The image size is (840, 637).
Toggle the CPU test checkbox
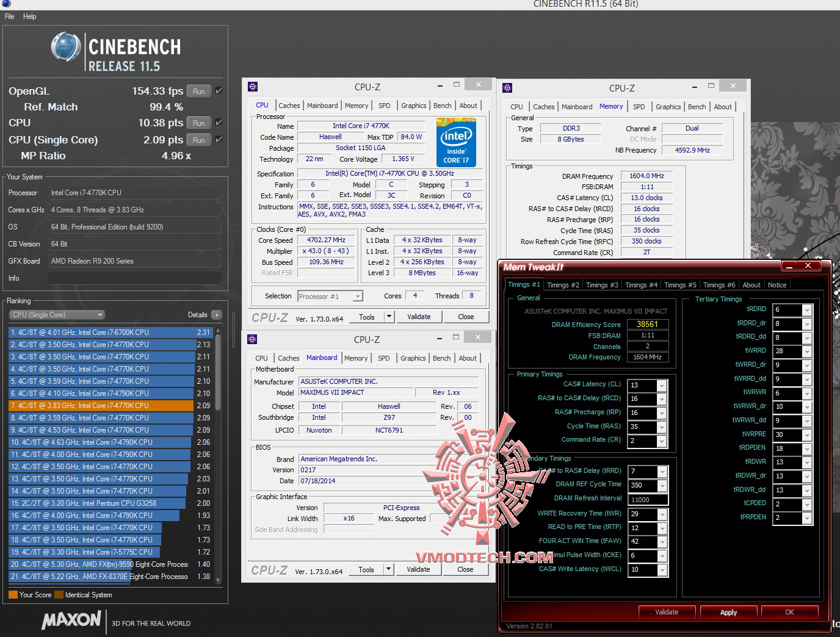click(x=219, y=123)
